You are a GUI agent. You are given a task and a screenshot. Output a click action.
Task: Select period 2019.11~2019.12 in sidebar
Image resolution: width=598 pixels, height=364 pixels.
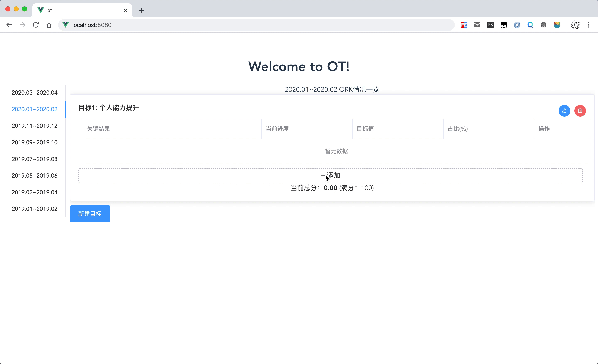34,126
